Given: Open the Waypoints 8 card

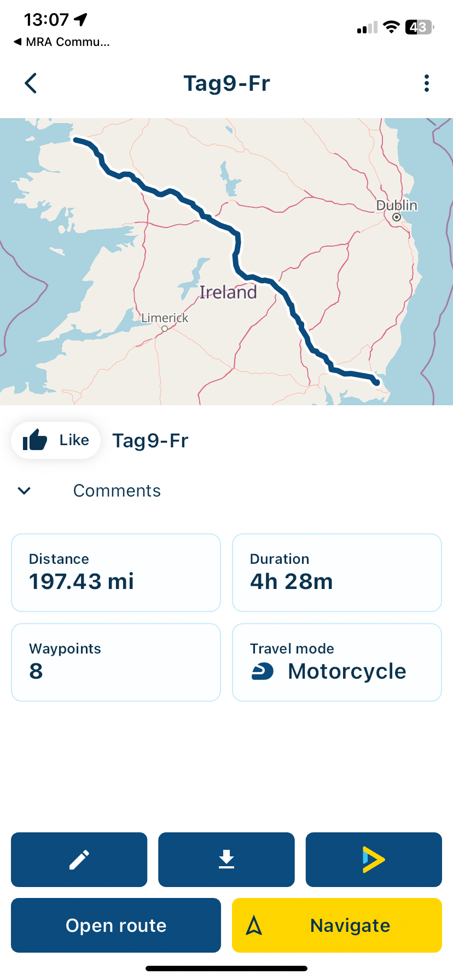Looking at the screenshot, I should (116, 662).
